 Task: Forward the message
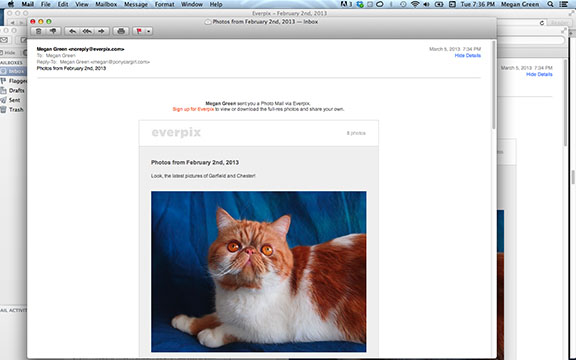tap(102, 31)
